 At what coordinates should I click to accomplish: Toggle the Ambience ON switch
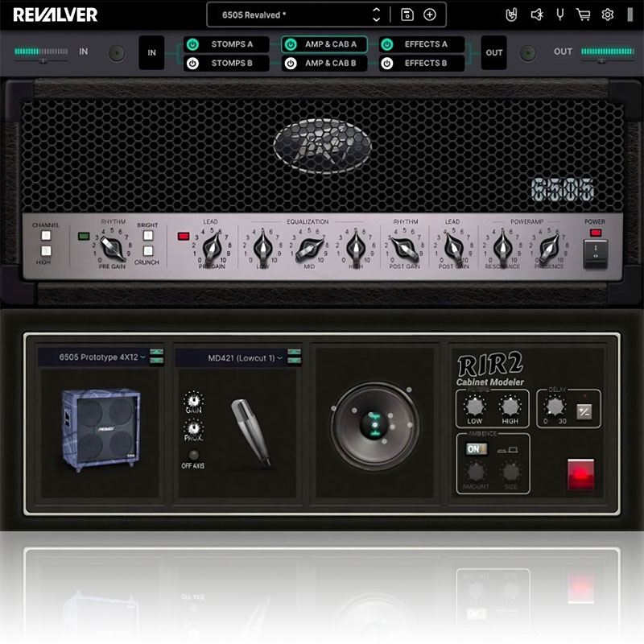pyautogui.click(x=474, y=448)
